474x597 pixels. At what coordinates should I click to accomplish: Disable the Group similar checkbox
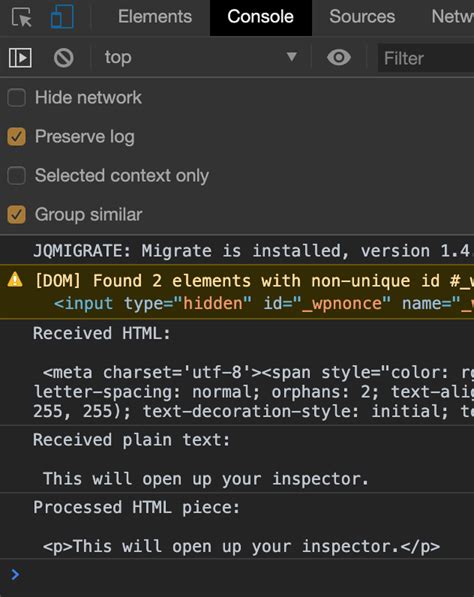pos(16,215)
